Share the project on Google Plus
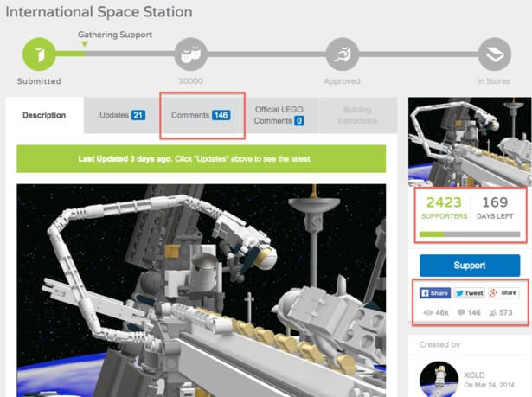 coord(503,293)
